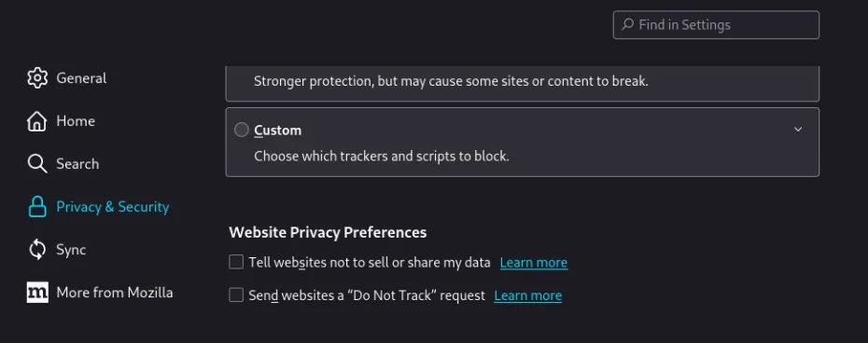Open the Sync settings category
Screen dimensions: 868x343
point(71,250)
